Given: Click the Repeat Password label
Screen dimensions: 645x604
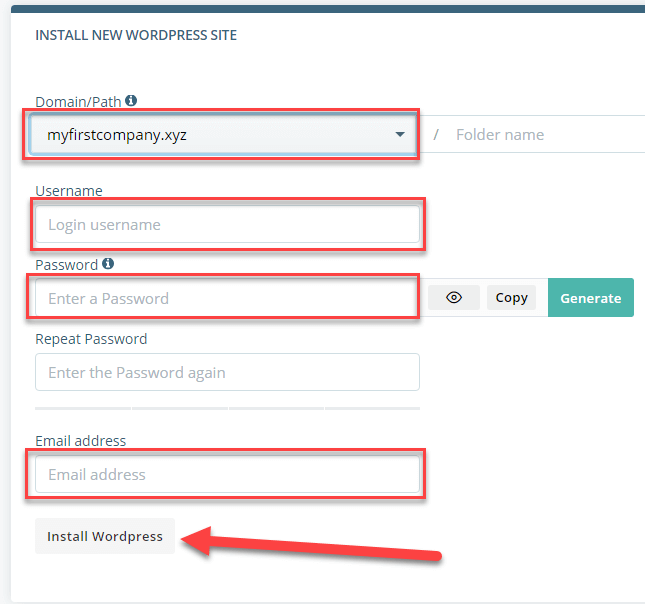Looking at the screenshot, I should pos(91,339).
